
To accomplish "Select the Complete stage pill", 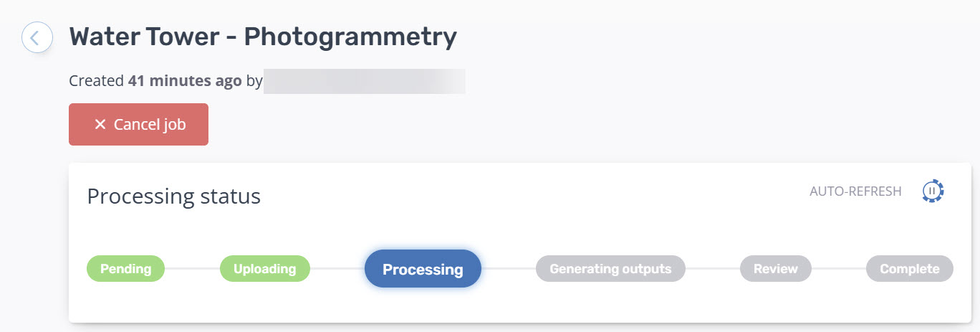I will click(x=910, y=269).
